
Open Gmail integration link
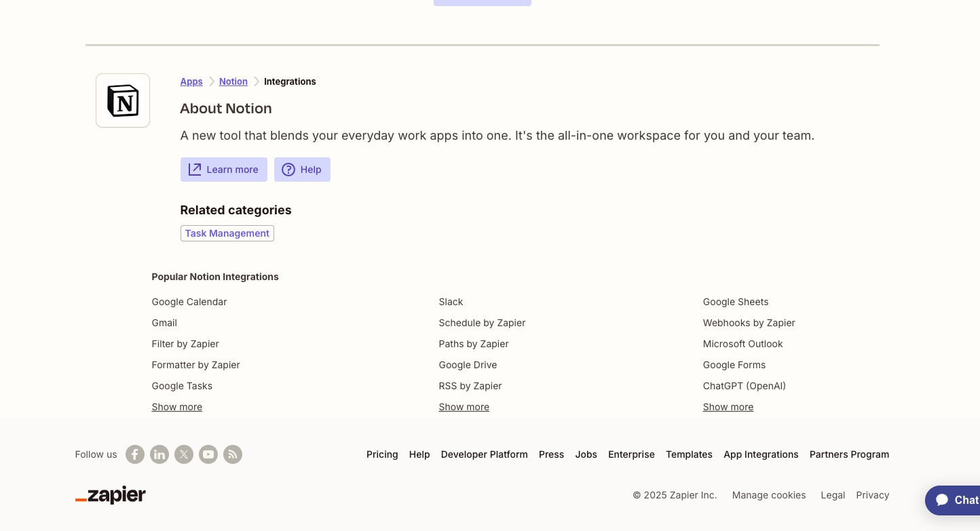[164, 323]
